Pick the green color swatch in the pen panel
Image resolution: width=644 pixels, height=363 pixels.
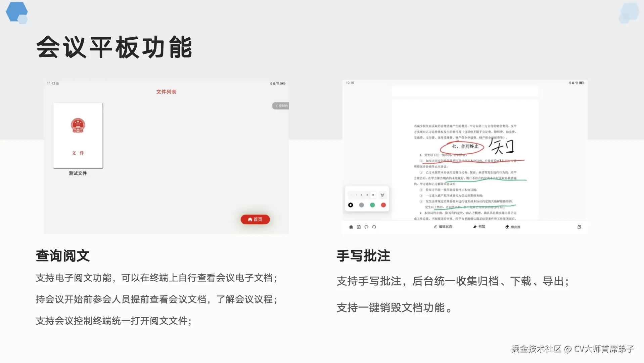(372, 205)
